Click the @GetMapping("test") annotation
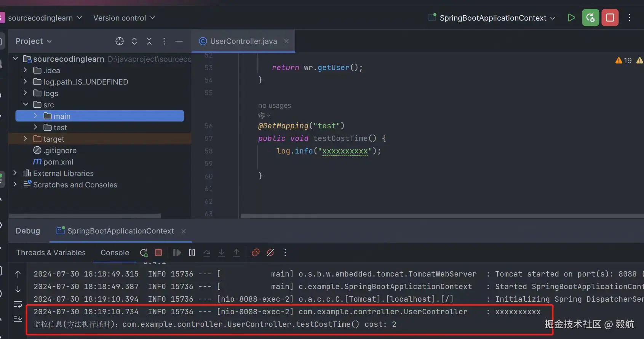644x339 pixels. [301, 126]
